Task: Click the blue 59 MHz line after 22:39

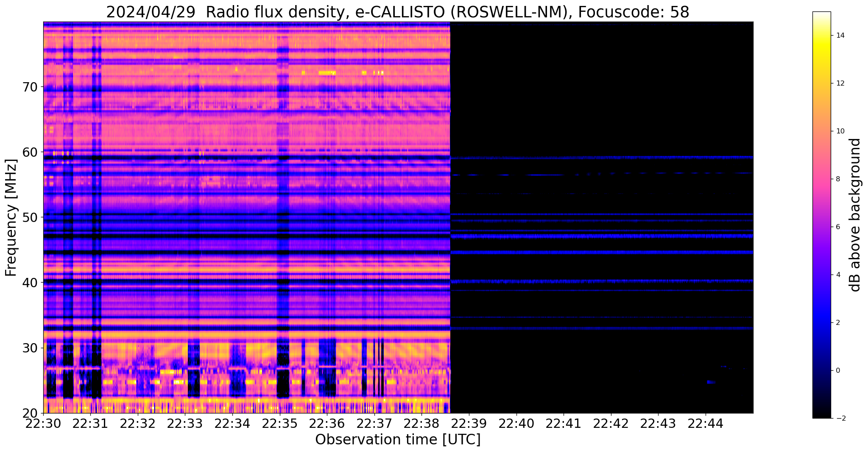Action: pyautogui.click(x=601, y=158)
